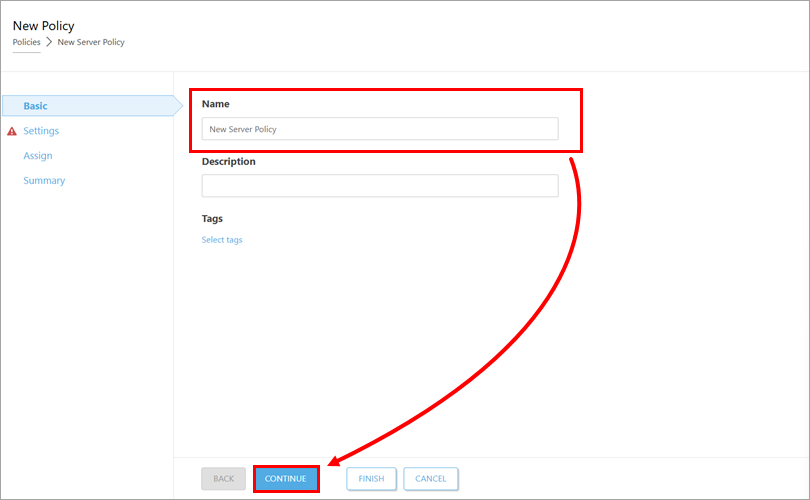Click the New Policy page heading
Screen dimensions: 810x500
(44, 25)
